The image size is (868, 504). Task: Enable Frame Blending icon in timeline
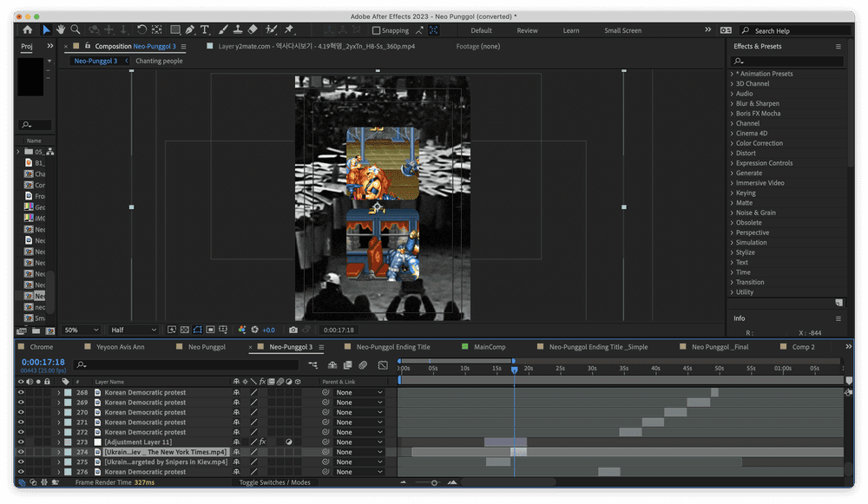click(348, 365)
